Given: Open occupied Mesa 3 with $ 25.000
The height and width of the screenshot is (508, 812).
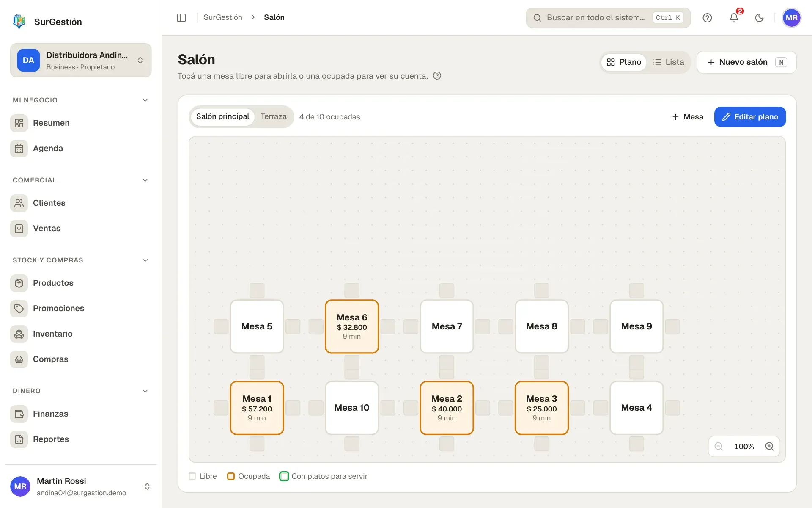Looking at the screenshot, I should (541, 408).
